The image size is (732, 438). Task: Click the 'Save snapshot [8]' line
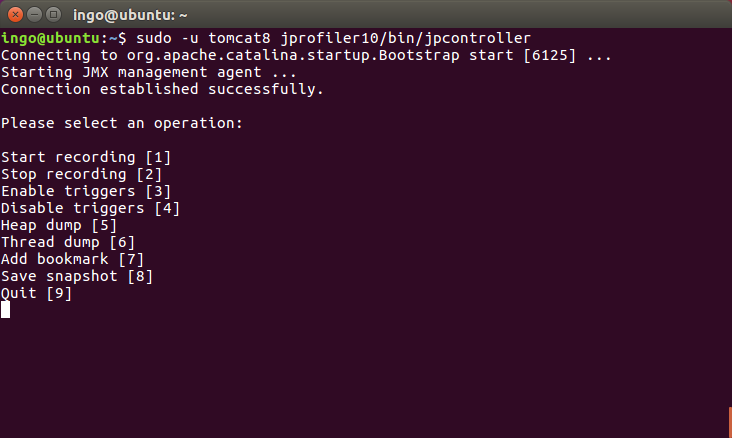[77, 276]
